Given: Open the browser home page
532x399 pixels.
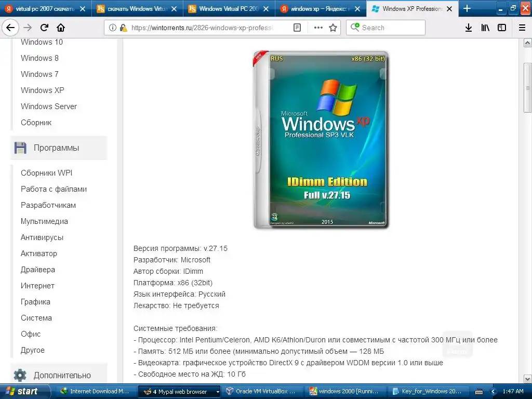Looking at the screenshot, I should point(61,28).
